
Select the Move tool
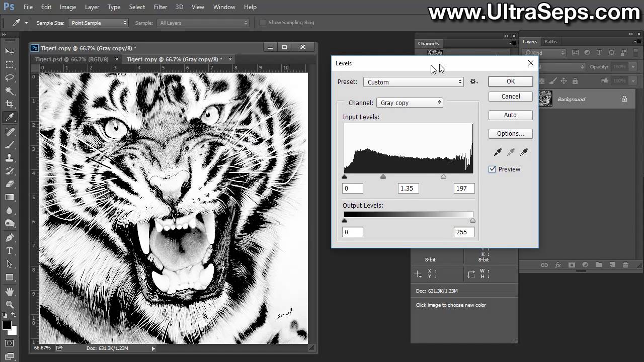10,51
